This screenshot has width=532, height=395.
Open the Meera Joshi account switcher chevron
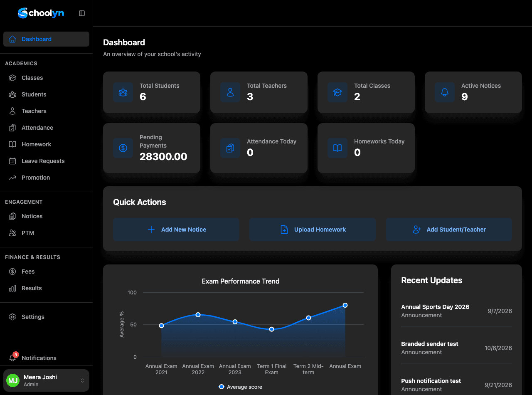point(82,380)
